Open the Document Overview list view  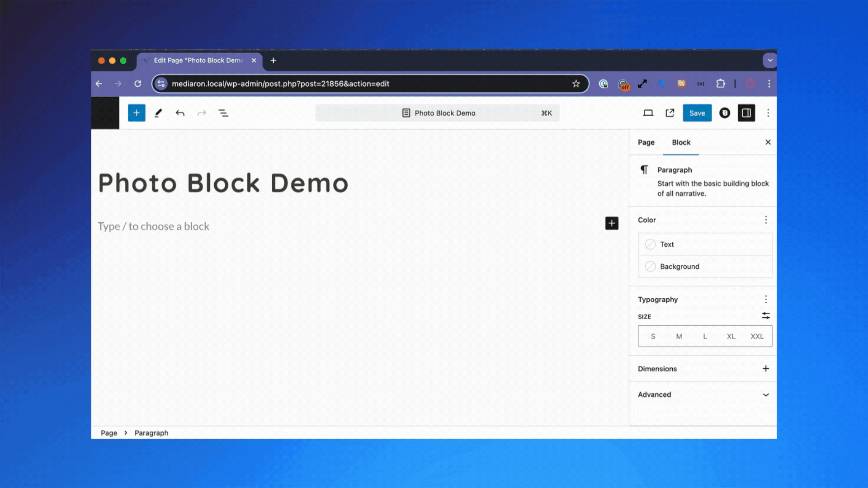(x=223, y=113)
